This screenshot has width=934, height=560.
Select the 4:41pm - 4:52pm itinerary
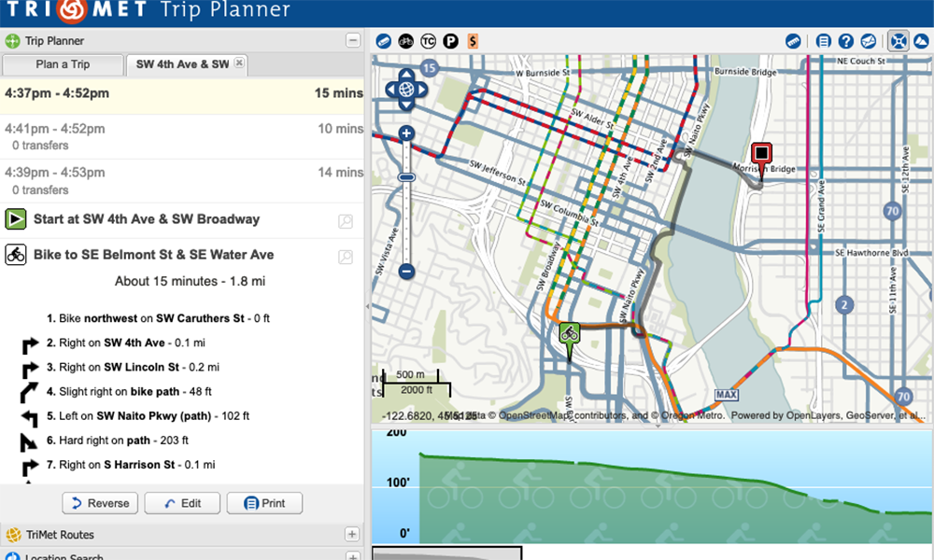(182, 137)
